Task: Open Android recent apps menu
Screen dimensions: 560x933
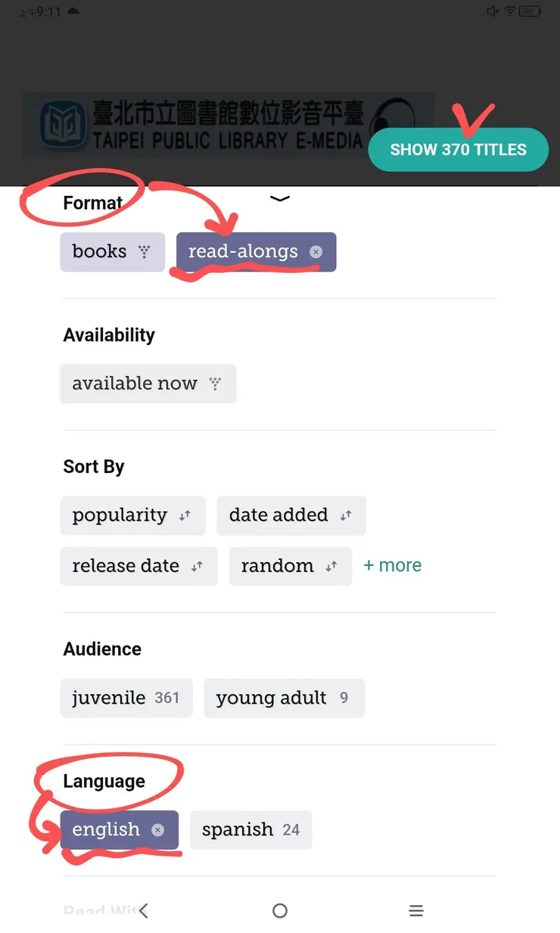Action: [415, 911]
